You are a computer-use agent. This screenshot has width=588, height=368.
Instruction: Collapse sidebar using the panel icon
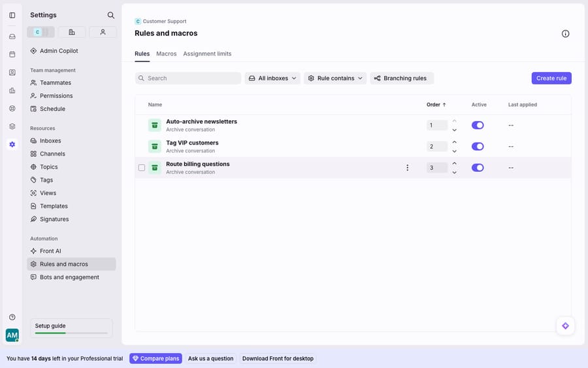12,15
